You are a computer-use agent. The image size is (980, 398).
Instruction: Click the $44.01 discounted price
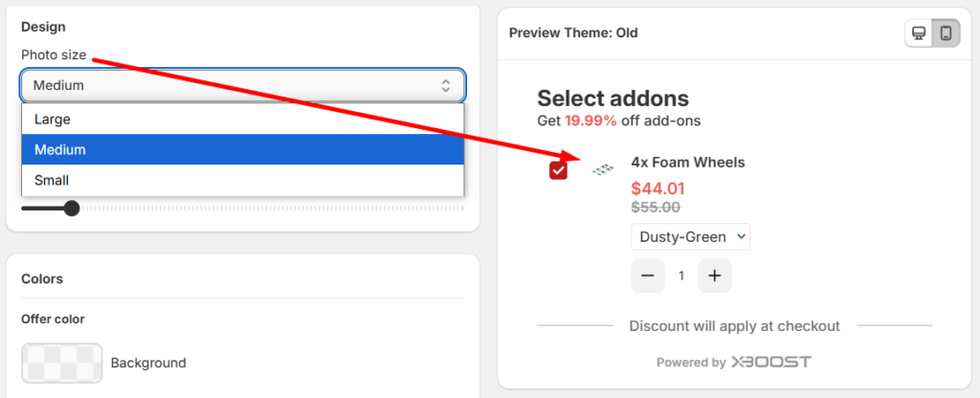click(657, 188)
